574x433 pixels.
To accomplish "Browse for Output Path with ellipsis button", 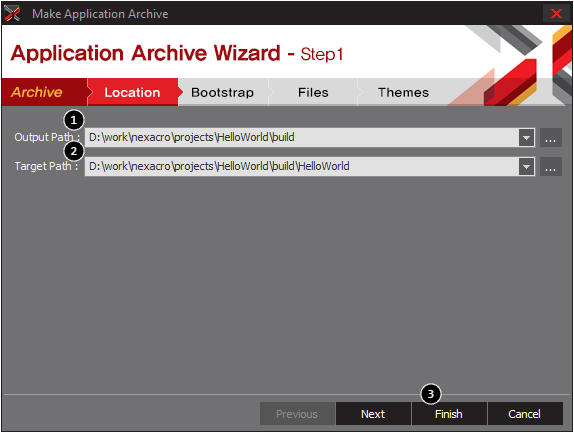I will [551, 138].
